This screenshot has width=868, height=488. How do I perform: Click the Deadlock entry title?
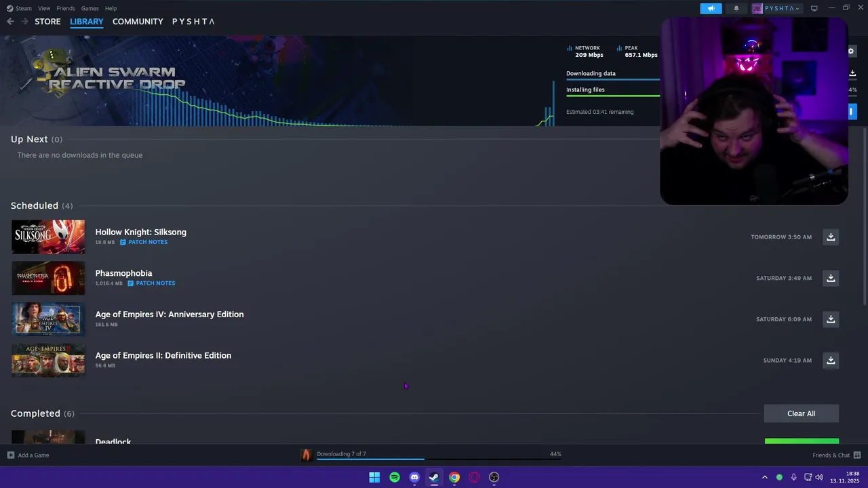(x=113, y=441)
